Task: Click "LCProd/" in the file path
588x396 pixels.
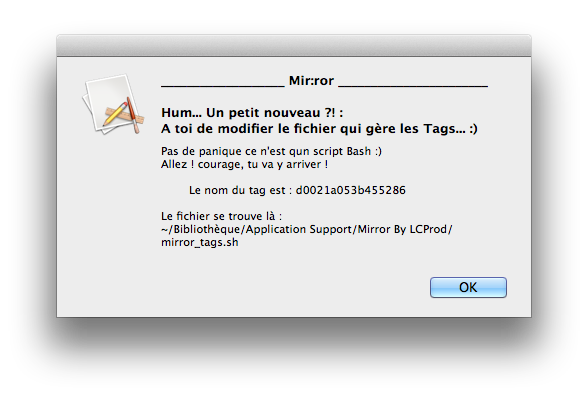Action: 431,229
